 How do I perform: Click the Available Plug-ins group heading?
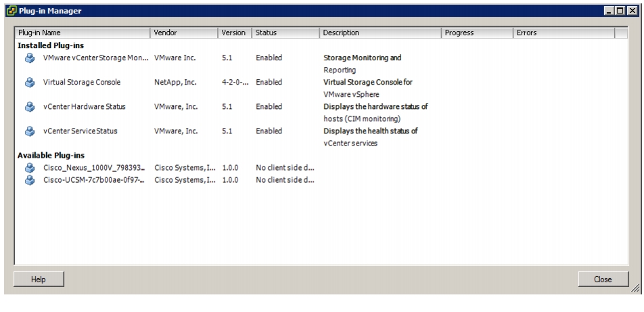pos(51,156)
